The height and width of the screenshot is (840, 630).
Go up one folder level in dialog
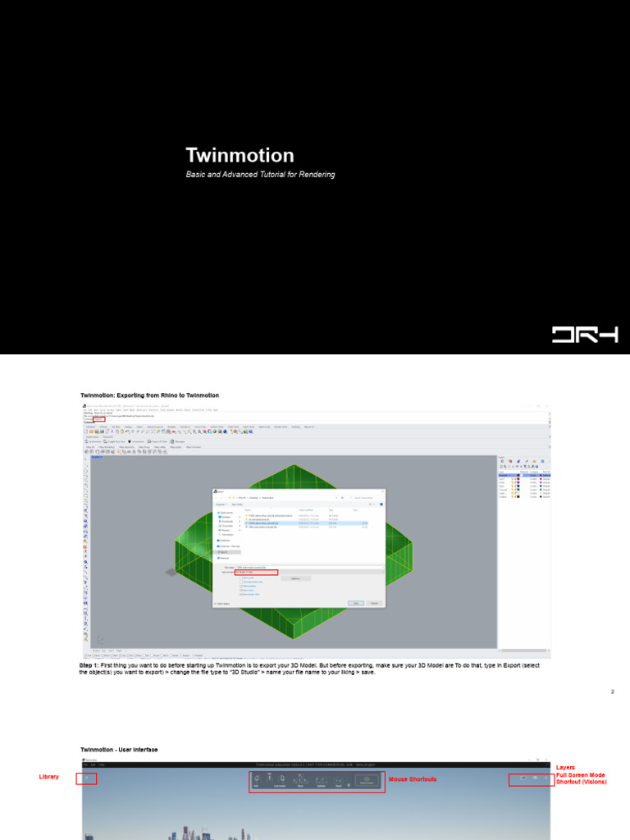pos(230,498)
